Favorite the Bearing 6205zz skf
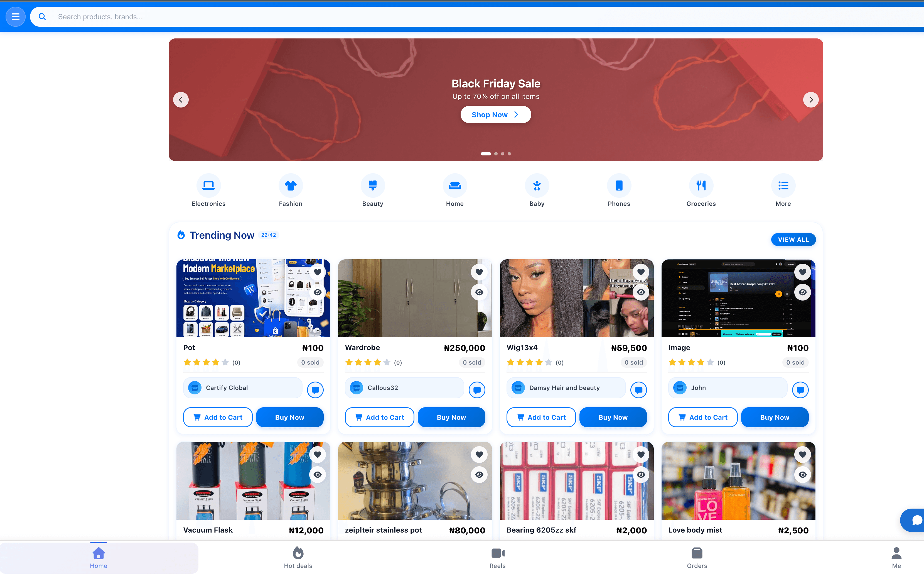Viewport: 924px width, 576px height. [641, 455]
